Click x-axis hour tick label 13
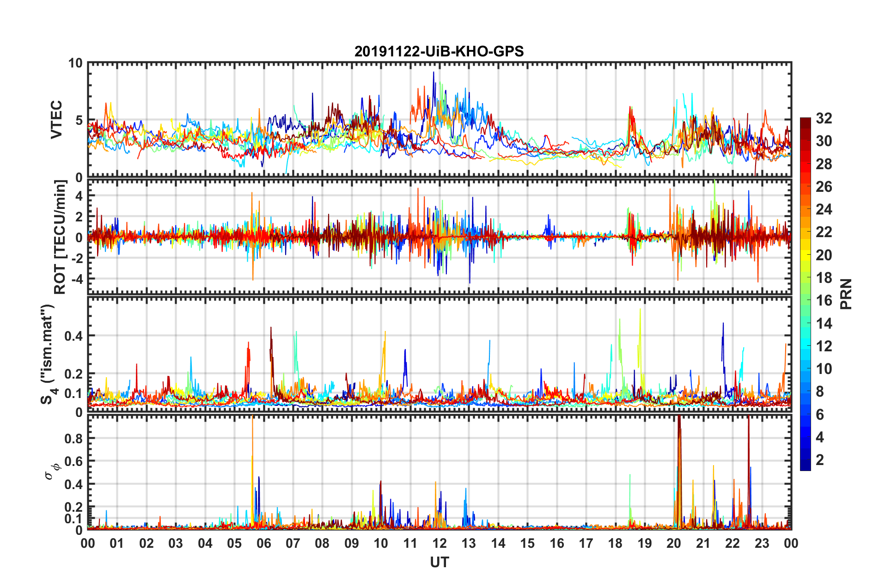Image resolution: width=879 pixels, height=588 pixels. pos(469,544)
